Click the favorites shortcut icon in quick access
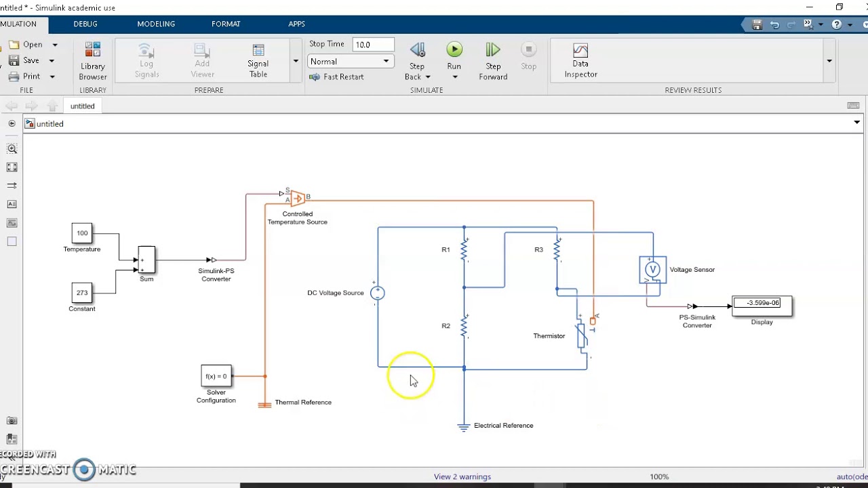Image resolution: width=868 pixels, height=488 pixels. click(808, 24)
